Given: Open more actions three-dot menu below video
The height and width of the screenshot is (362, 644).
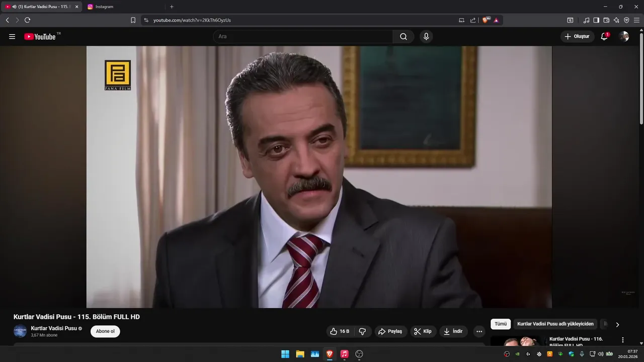Looking at the screenshot, I should click(x=479, y=331).
